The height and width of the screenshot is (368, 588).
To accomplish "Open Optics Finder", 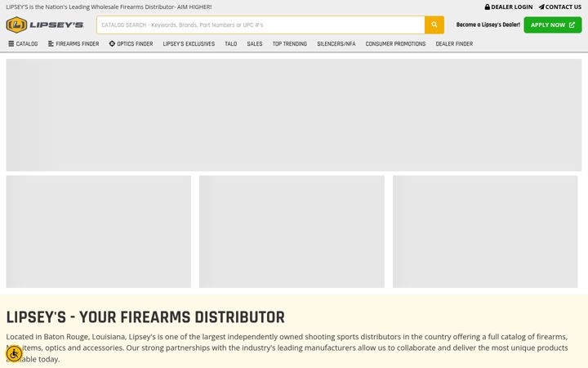I will [131, 43].
